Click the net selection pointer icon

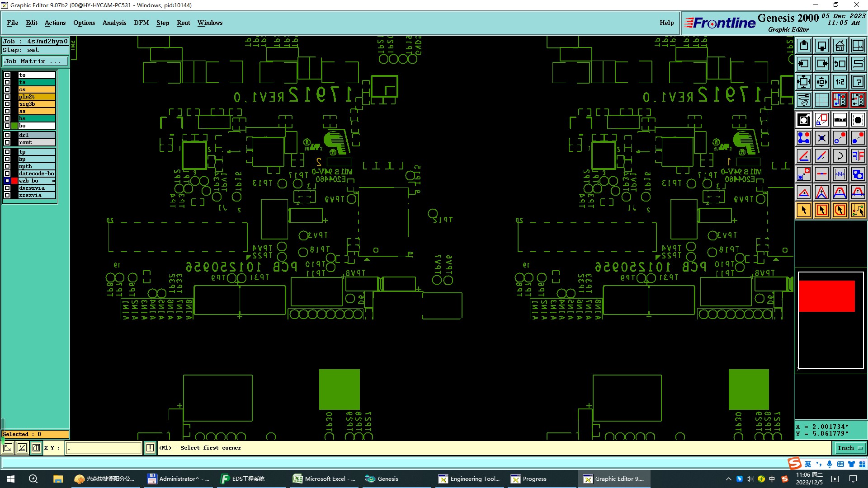tap(858, 210)
